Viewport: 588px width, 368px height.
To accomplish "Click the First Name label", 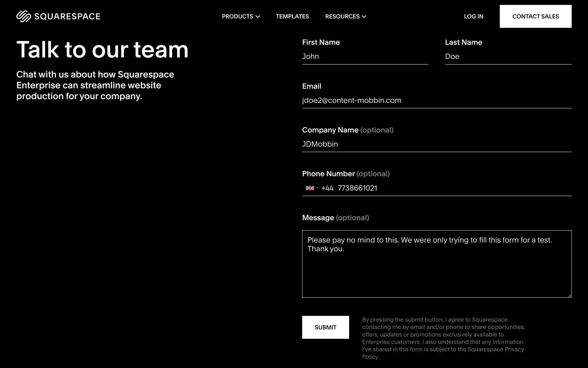I will (x=321, y=42).
